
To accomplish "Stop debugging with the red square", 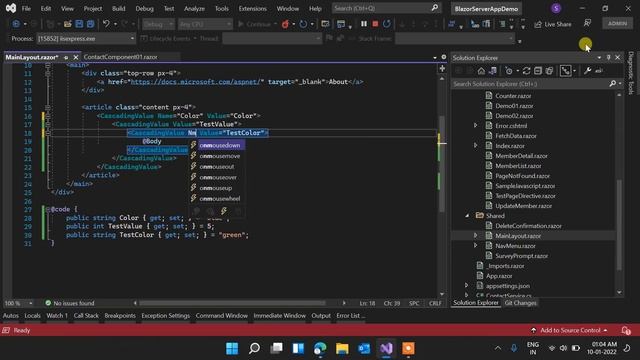I will point(375,24).
